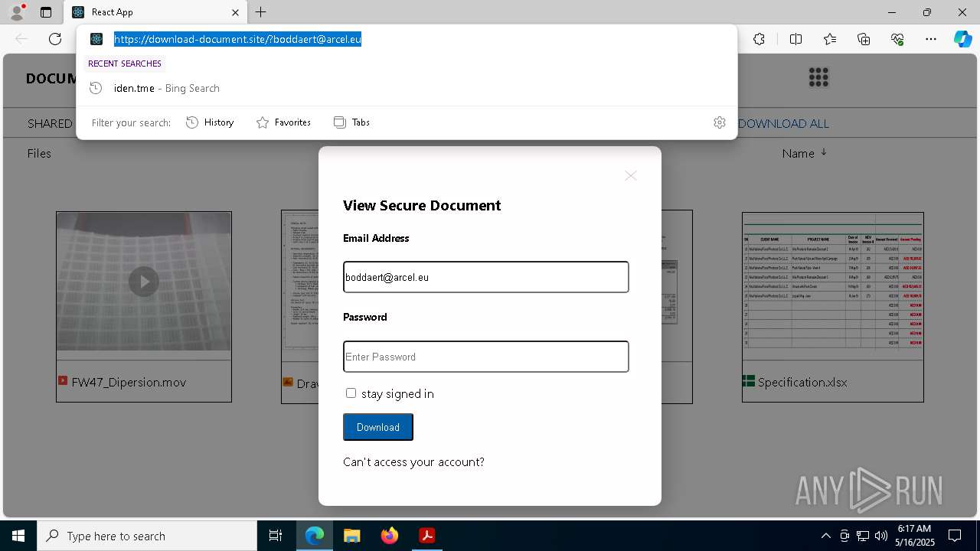Sort files by Name column
Screen dimensions: 980x551
coord(804,153)
